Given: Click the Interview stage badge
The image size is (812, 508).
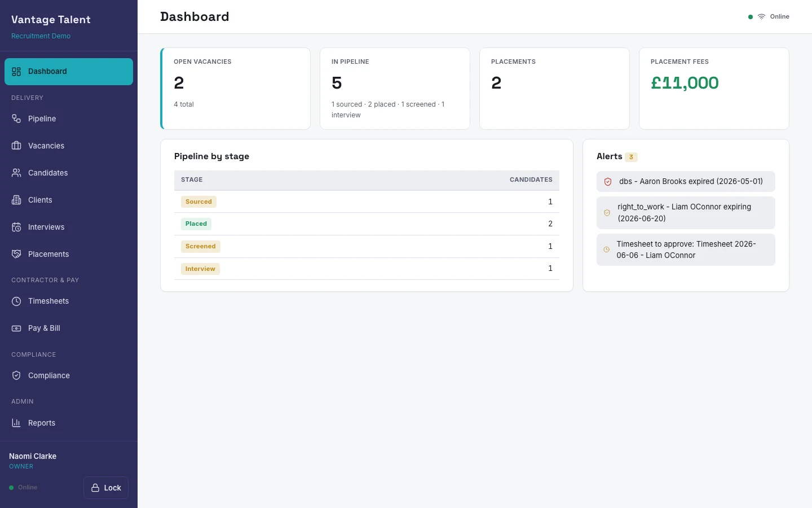Looking at the screenshot, I should point(200,269).
